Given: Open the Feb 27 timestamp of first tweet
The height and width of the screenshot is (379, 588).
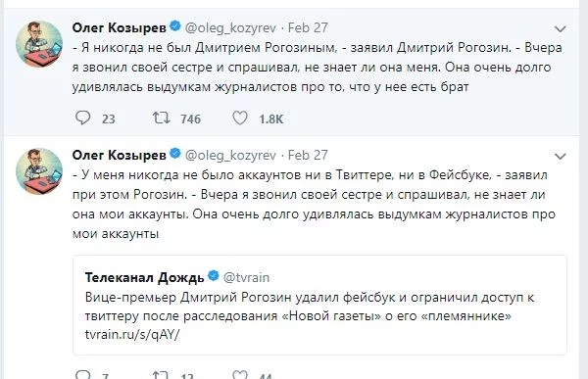Looking at the screenshot, I should 308,27.
